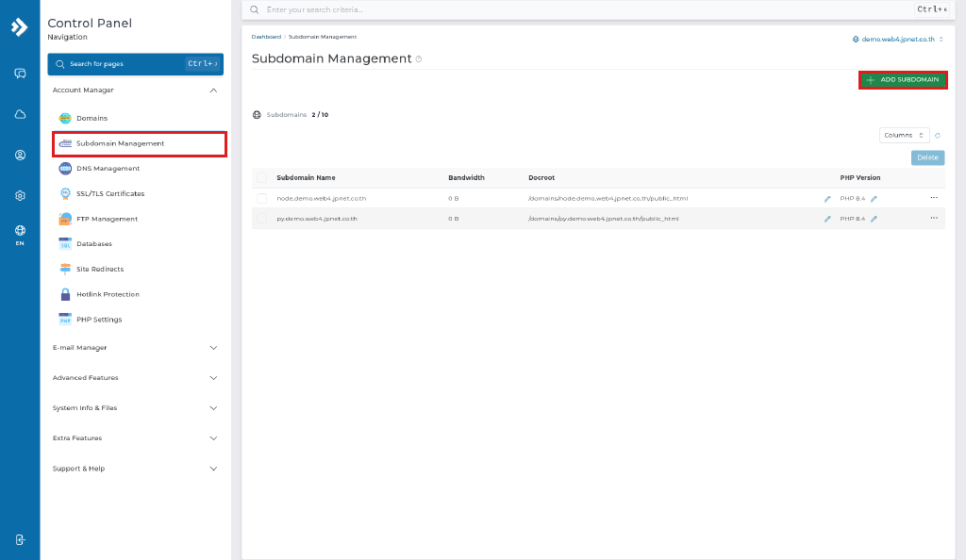Open the Columns dropdown
This screenshot has width=966, height=560.
(x=904, y=136)
